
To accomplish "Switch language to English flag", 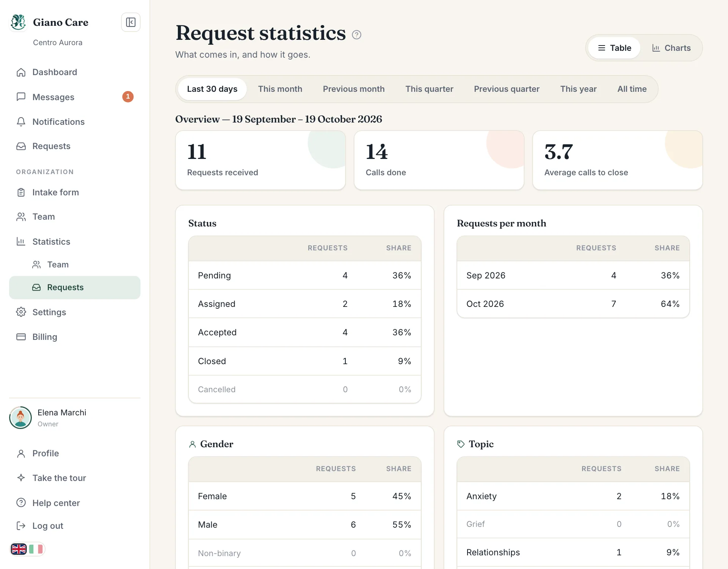I will click(x=19, y=549).
